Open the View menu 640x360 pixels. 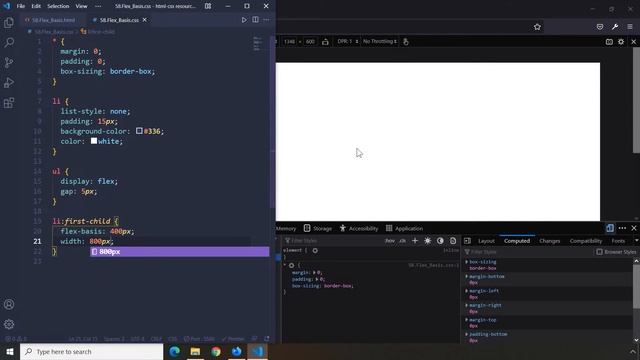point(81,6)
